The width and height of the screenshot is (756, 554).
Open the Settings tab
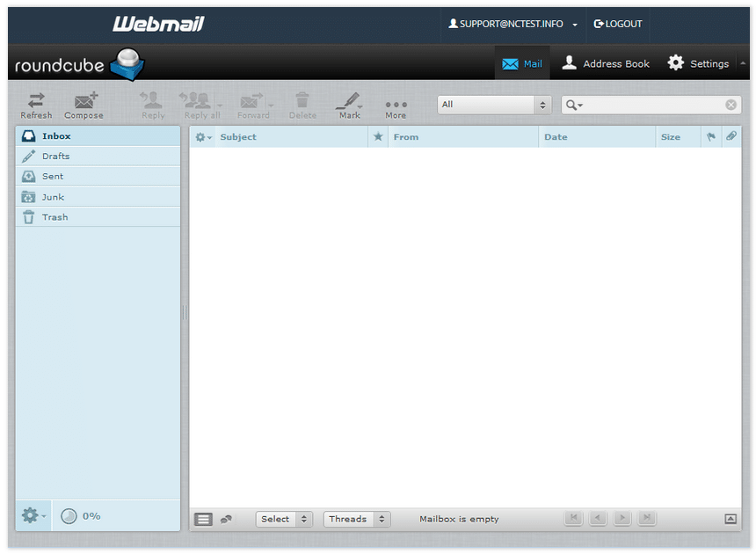698,63
